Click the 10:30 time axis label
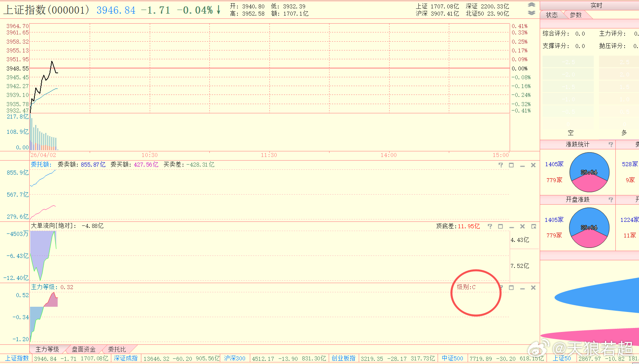This screenshot has width=639, height=364. (x=150, y=155)
